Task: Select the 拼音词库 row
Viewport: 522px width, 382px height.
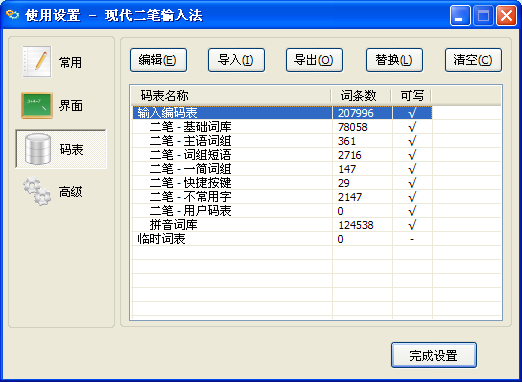Action: click(x=282, y=225)
